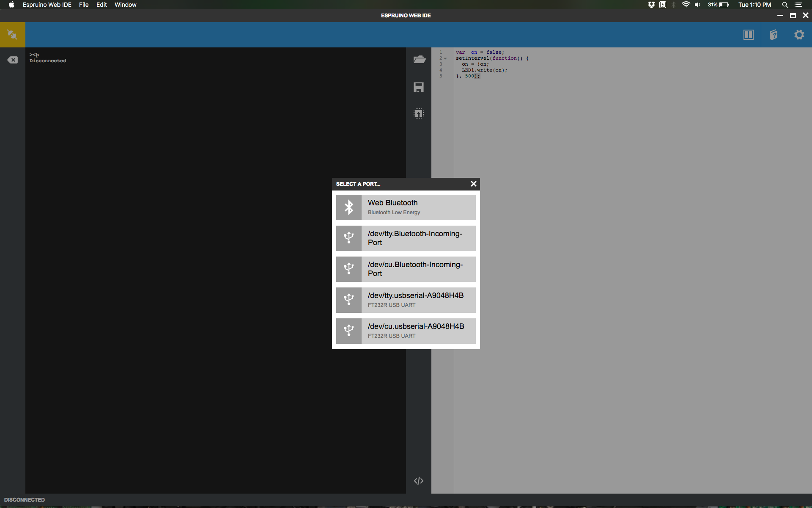
Task: Click USB icon beside /dev/cu.usbserial-A9048H4B
Action: [349, 331]
